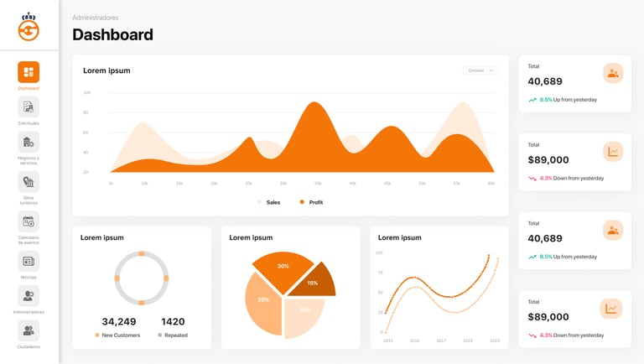Open the Solicitudes sidebar icon
Image resolution: width=644 pixels, height=364 pixels.
[29, 107]
